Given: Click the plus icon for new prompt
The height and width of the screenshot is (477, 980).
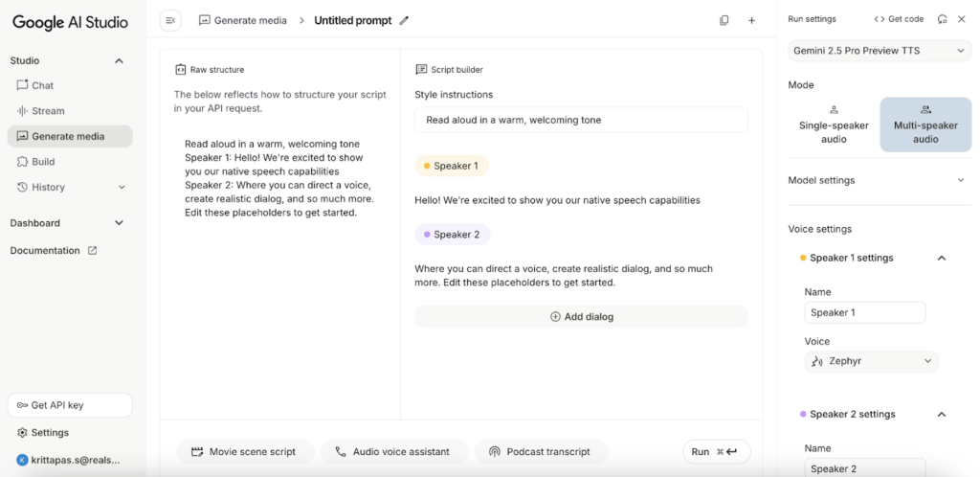Looking at the screenshot, I should (751, 20).
